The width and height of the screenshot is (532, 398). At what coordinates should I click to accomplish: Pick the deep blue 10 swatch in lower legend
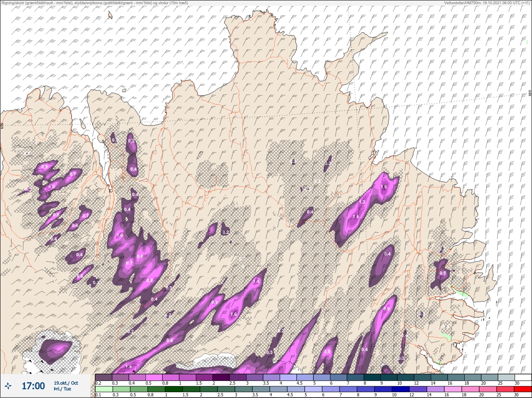pos(400,389)
